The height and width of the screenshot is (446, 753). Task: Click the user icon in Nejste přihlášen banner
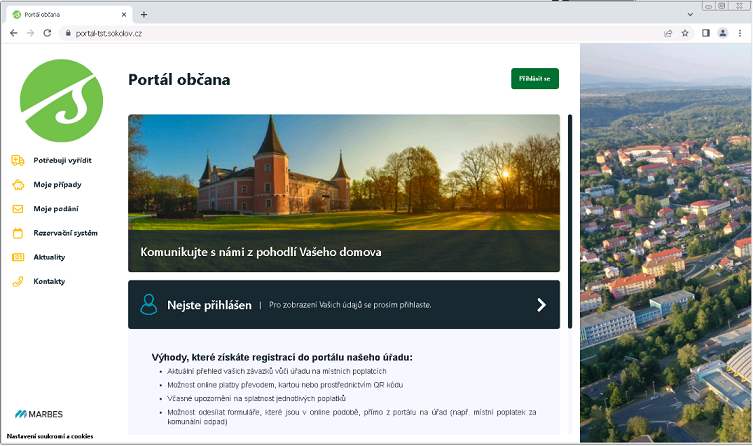pyautogui.click(x=149, y=304)
